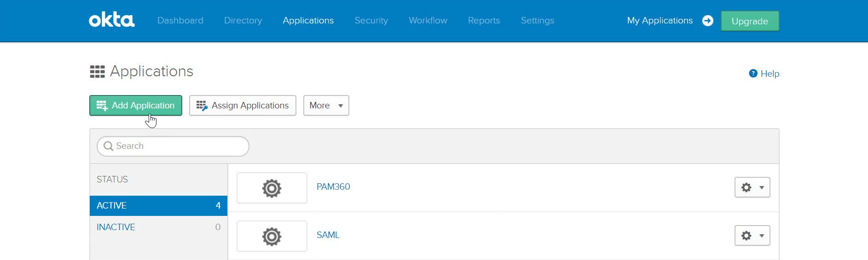Click the Help question mark icon
This screenshot has width=868, height=260.
coord(753,73)
